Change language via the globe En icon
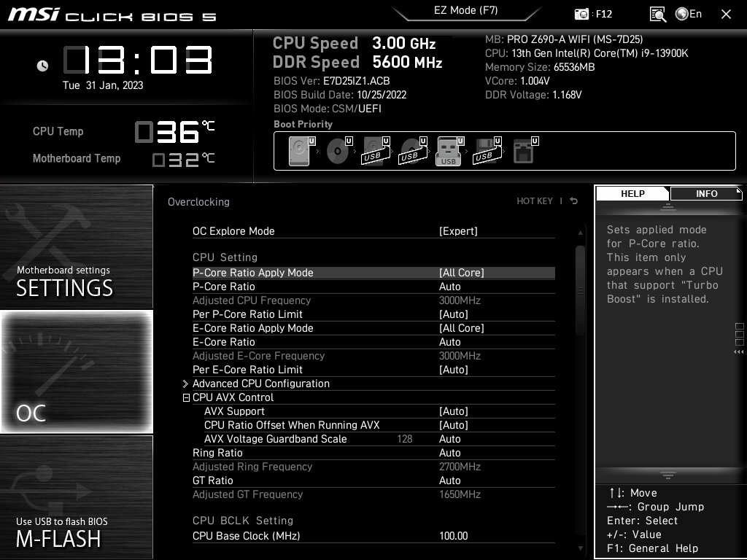The width and height of the screenshot is (747, 560). (x=689, y=14)
